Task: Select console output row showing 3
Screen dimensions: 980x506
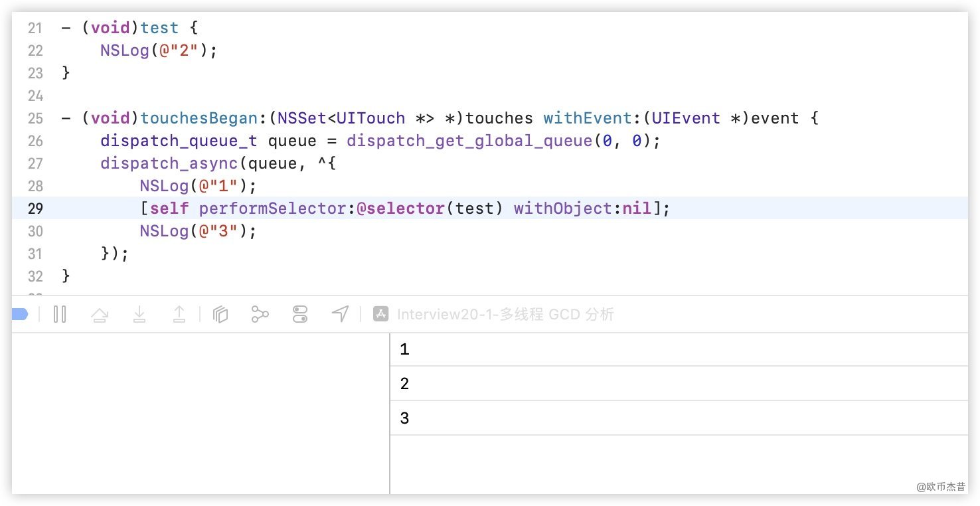Action: (678, 418)
